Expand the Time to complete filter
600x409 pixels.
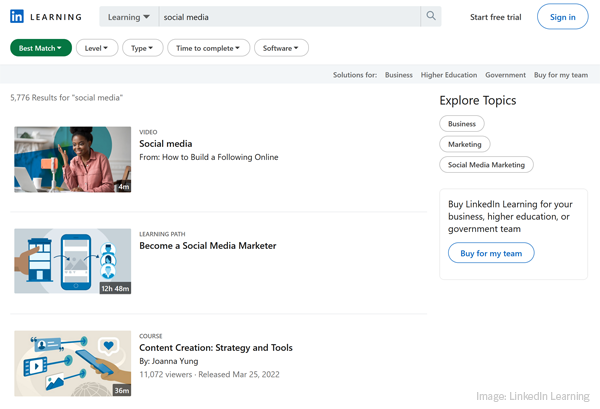[208, 48]
